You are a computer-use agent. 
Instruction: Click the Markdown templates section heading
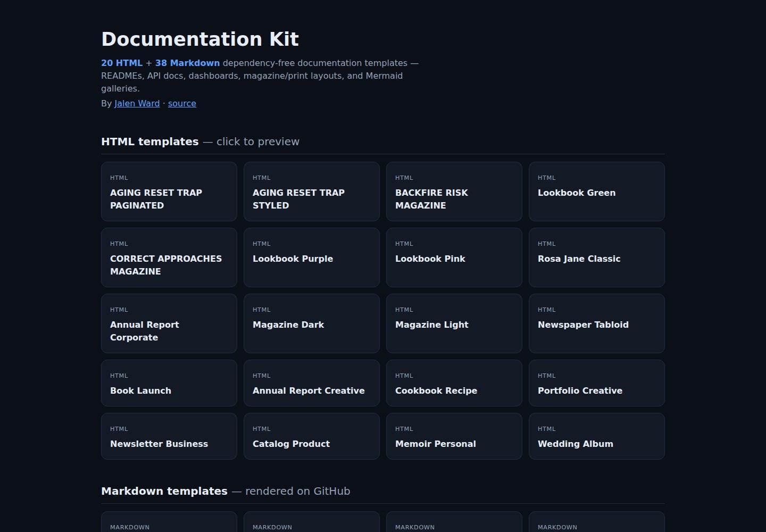point(164,491)
